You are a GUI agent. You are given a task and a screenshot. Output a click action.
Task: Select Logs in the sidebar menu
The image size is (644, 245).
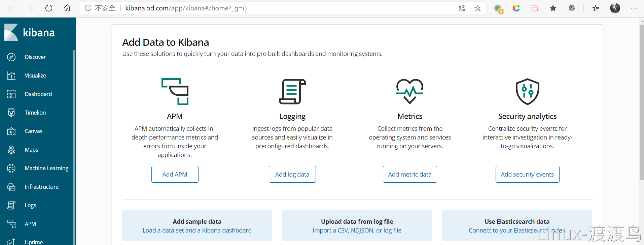(31, 205)
